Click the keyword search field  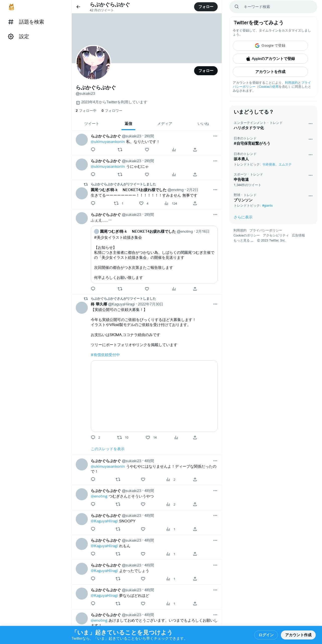click(273, 7)
